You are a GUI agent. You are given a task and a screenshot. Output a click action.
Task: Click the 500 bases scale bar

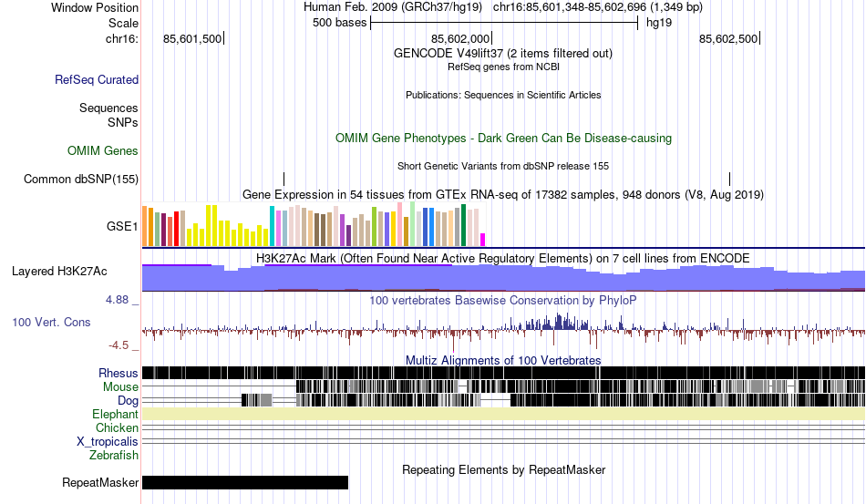click(x=504, y=23)
